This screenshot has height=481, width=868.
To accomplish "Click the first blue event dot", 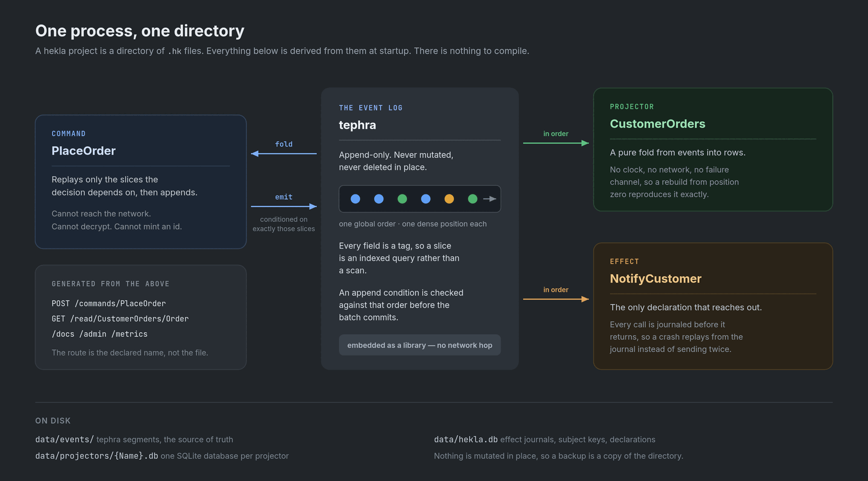I will coord(355,199).
